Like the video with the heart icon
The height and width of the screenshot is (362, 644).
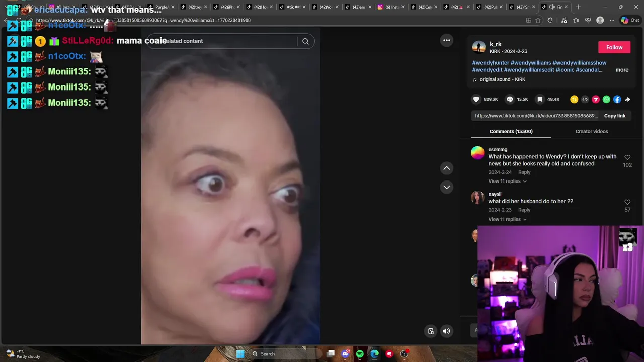[476, 99]
